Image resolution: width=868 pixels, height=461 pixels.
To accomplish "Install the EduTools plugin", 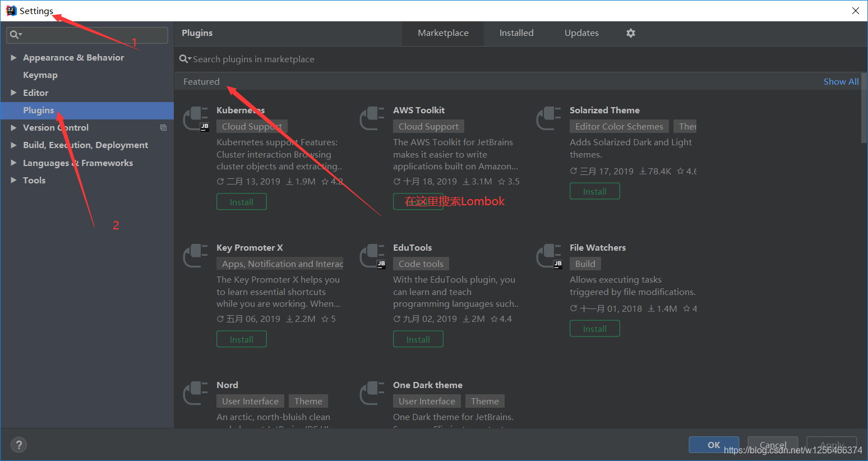I will [418, 339].
